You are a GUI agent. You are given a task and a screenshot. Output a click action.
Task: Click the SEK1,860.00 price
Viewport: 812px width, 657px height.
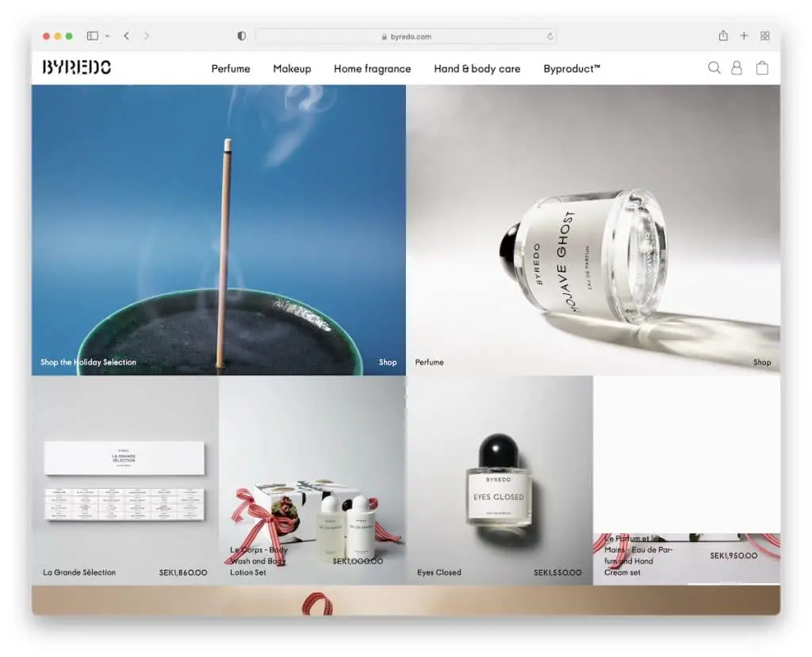(x=183, y=573)
